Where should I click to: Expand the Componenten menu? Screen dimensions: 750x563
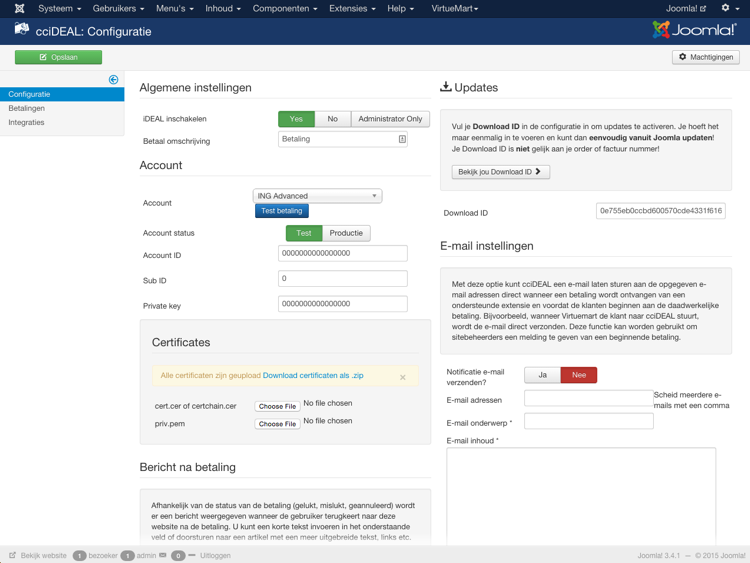pyautogui.click(x=284, y=8)
